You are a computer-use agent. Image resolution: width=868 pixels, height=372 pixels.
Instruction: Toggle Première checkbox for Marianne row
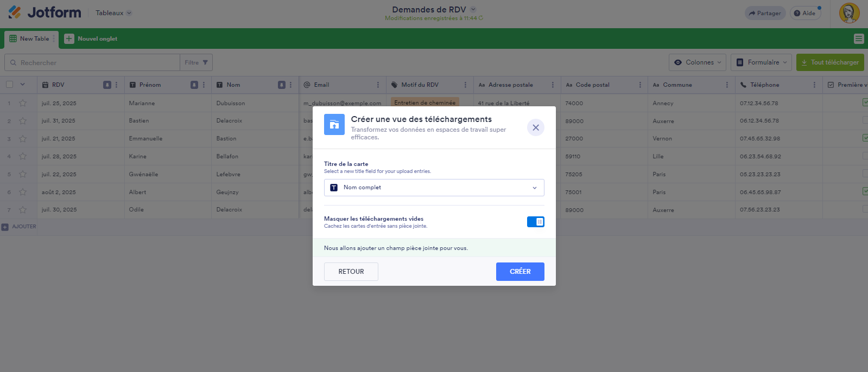[865, 102]
